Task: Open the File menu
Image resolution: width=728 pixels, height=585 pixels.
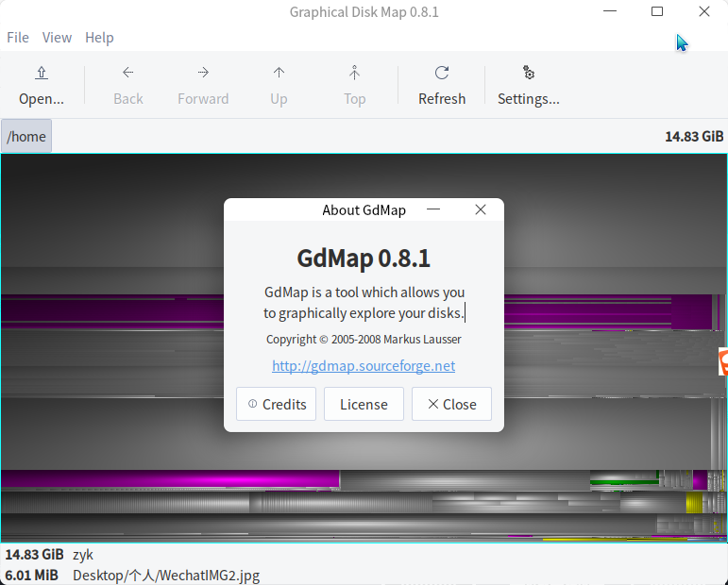Action: [18, 38]
